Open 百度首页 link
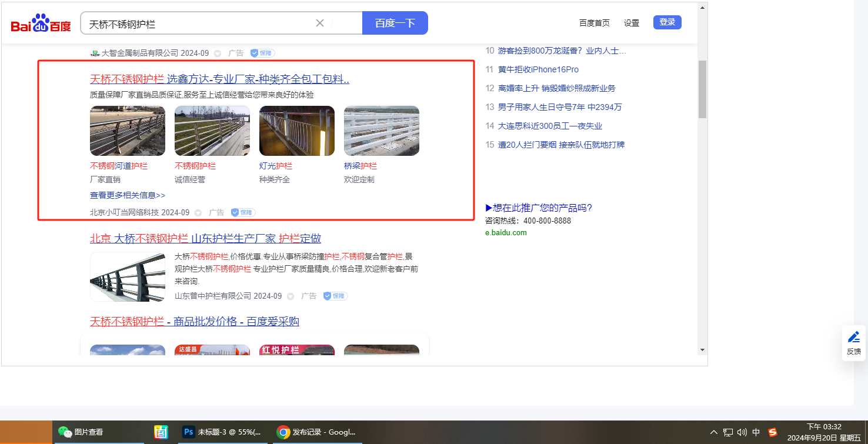868x444 pixels. [595, 23]
